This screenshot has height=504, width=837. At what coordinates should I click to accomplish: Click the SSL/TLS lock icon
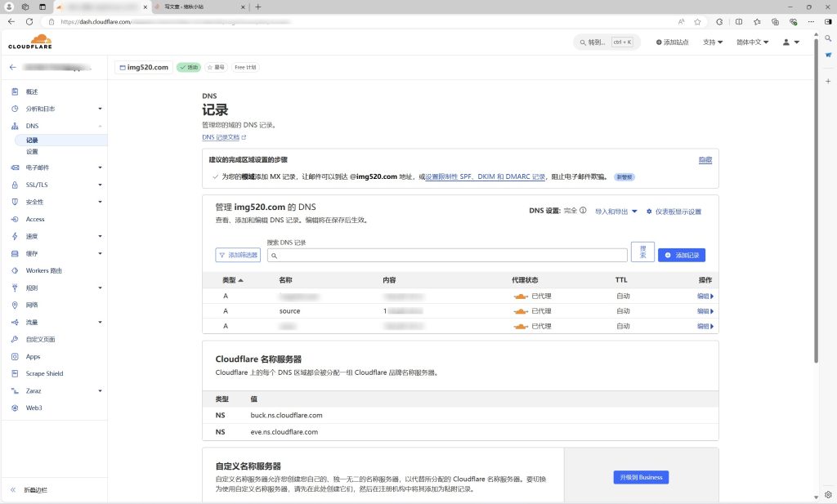15,185
